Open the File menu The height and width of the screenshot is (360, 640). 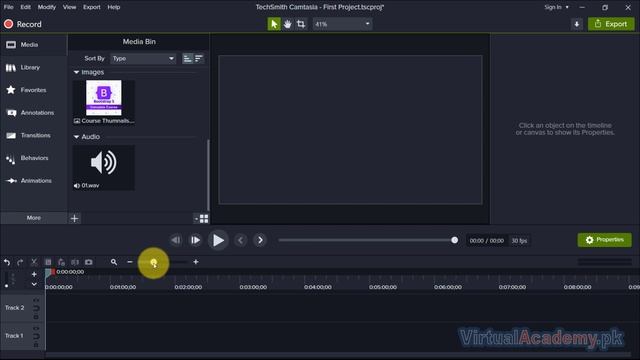coord(9,7)
